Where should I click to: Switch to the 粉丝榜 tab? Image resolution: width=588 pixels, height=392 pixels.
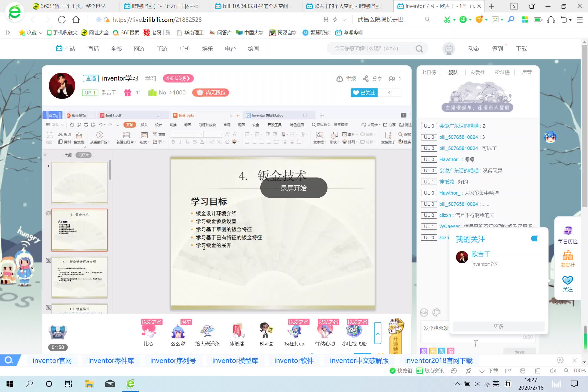502,72
